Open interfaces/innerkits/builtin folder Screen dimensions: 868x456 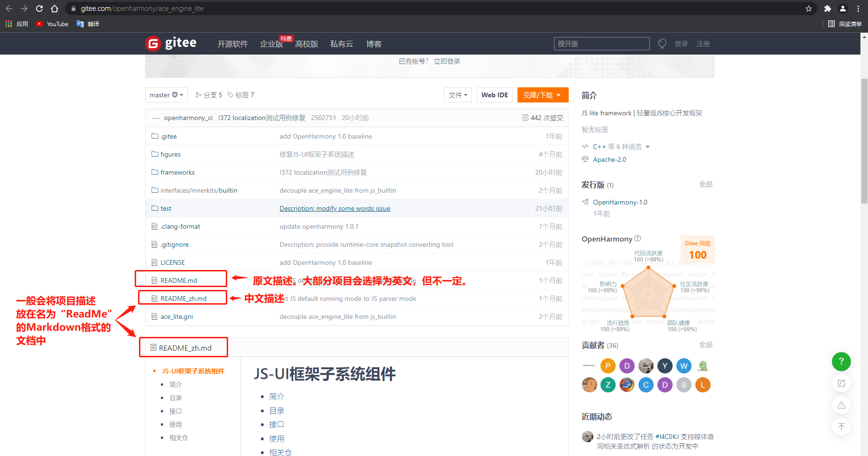(x=199, y=190)
